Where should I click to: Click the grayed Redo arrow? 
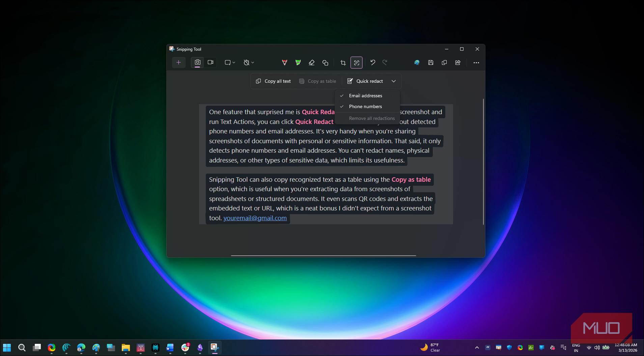tap(385, 62)
